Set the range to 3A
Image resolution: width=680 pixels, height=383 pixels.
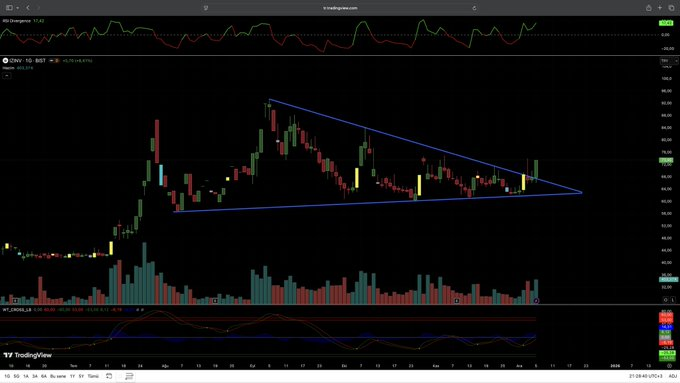tap(35, 376)
